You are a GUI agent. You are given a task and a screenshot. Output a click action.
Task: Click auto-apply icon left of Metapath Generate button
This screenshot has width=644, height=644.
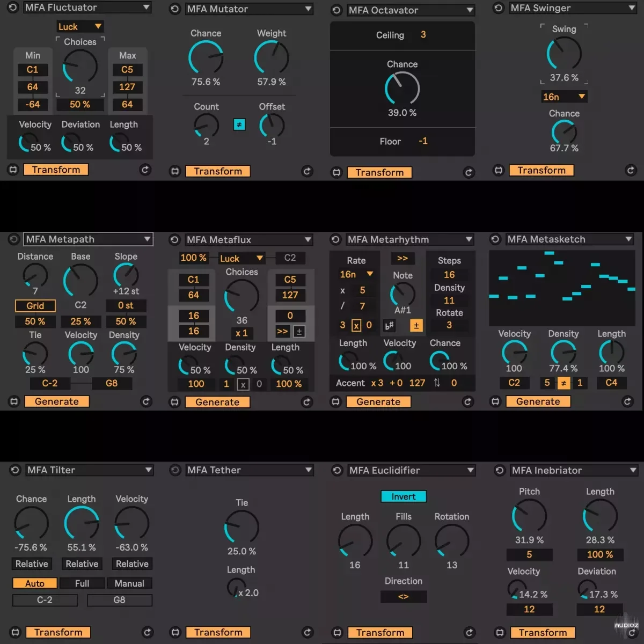click(x=14, y=401)
